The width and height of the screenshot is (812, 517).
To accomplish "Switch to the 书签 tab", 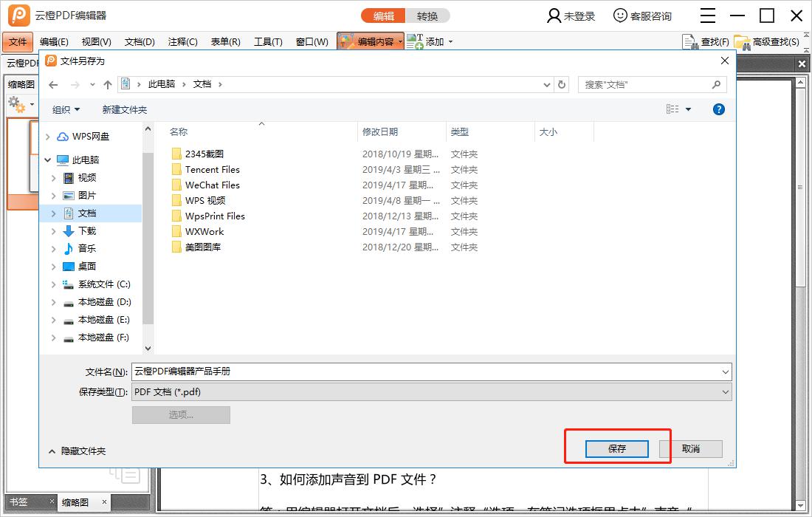I will pyautogui.click(x=18, y=501).
